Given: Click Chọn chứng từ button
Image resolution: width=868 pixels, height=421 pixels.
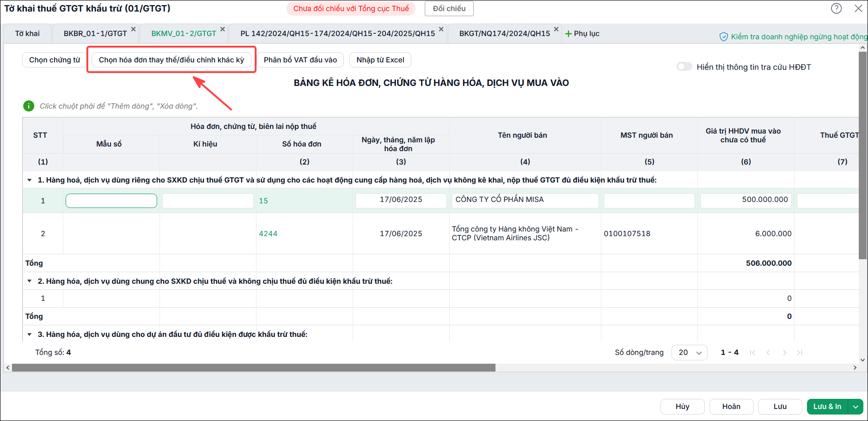Looking at the screenshot, I should pyautogui.click(x=55, y=60).
